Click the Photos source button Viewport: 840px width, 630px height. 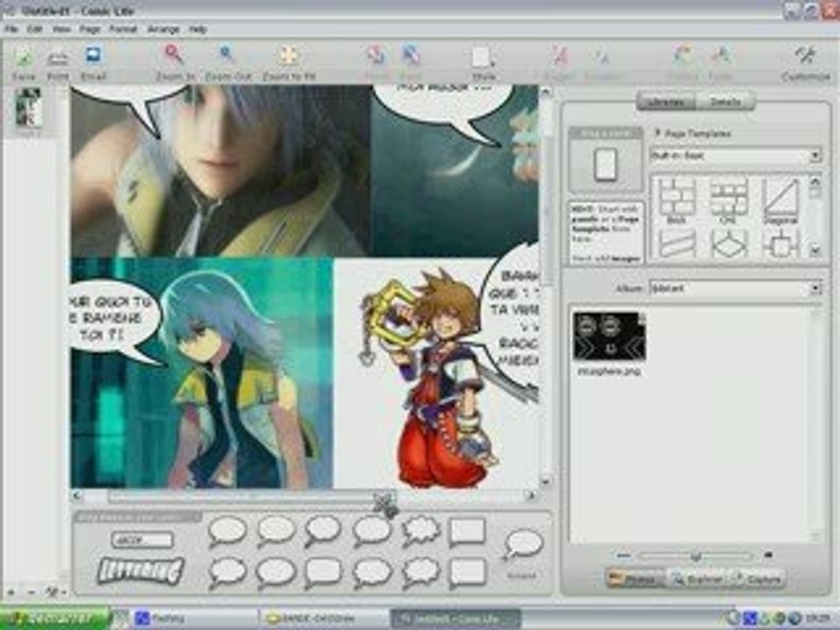point(633,579)
